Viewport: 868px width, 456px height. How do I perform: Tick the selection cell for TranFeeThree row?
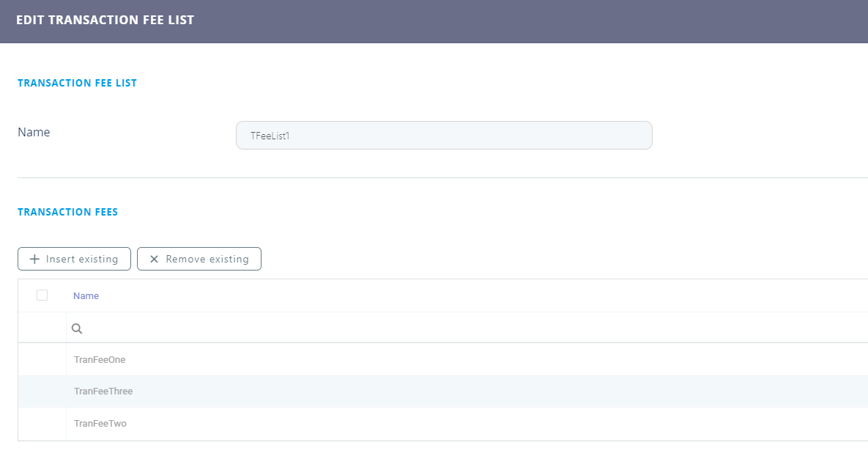[x=42, y=391]
